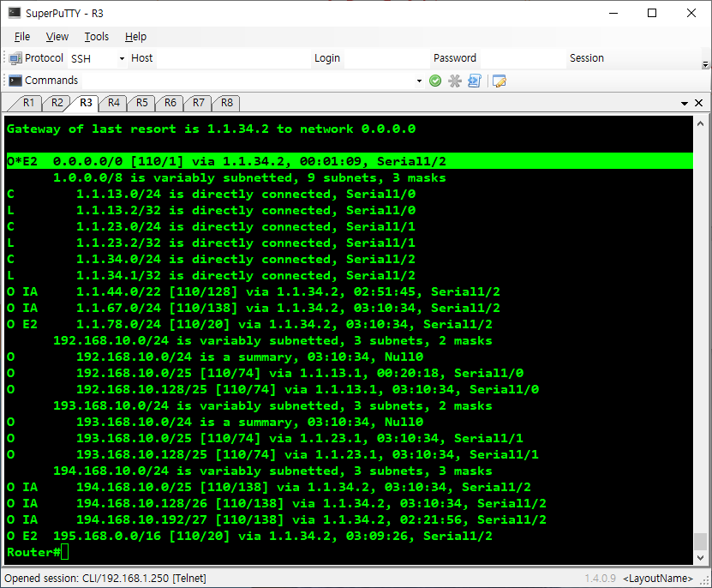Click the 1.1.44.0/22 O IA route line
The width and height of the screenshot is (712, 588).
(x=254, y=291)
